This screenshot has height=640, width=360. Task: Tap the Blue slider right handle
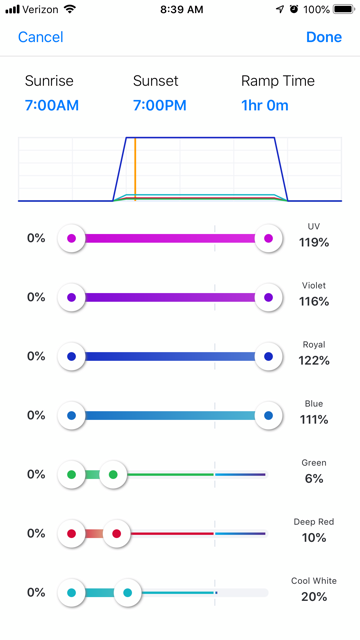point(268,416)
